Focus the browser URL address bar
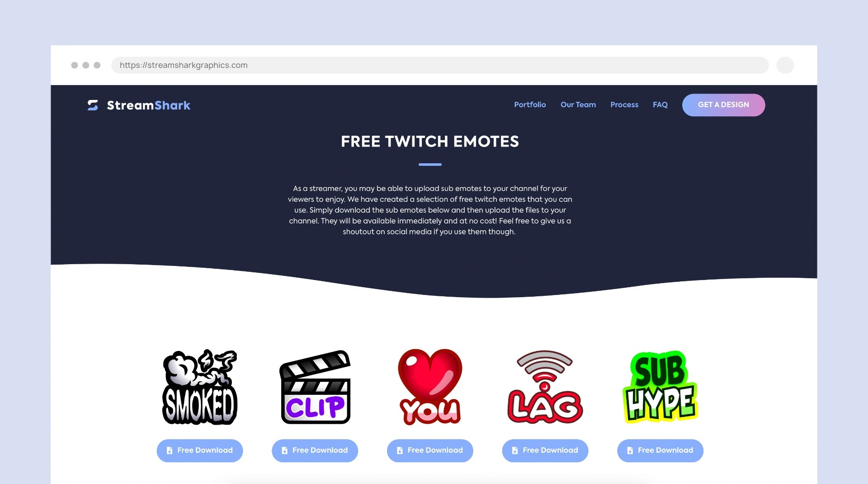 [440, 65]
